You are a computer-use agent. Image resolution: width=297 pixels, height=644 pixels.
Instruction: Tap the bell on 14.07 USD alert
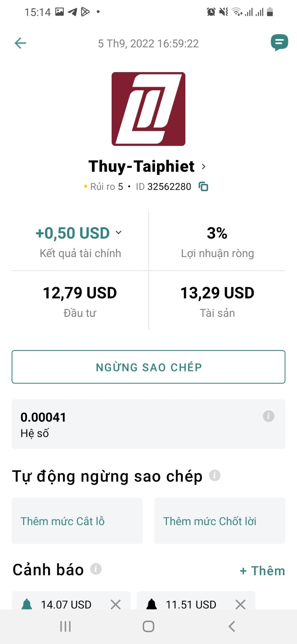click(x=27, y=604)
